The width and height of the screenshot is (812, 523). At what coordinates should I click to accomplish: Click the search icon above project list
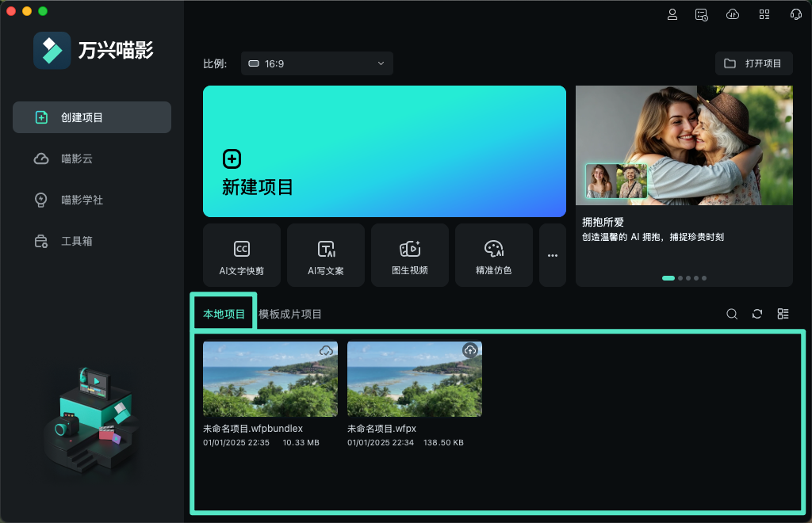pos(732,314)
